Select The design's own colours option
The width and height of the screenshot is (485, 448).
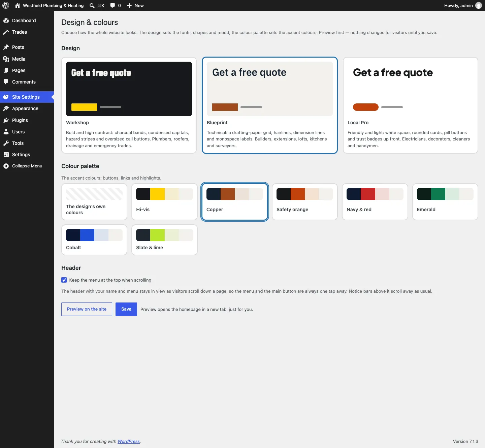coord(94,202)
